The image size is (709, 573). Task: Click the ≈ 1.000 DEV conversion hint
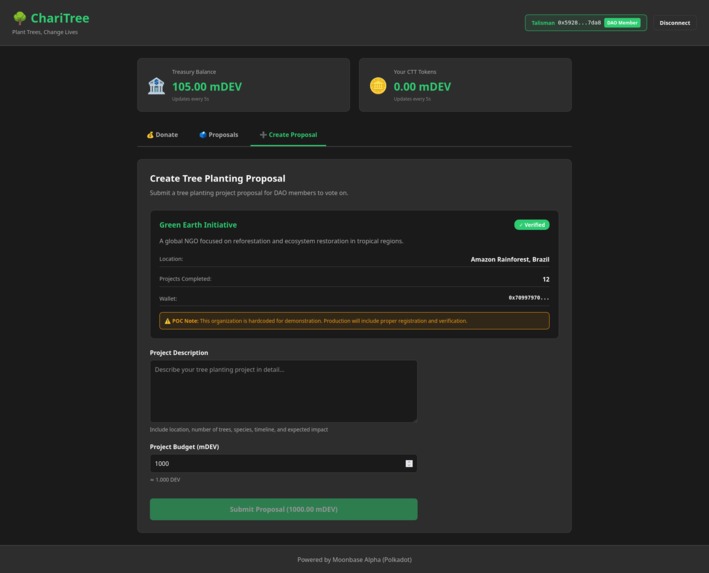pos(165,480)
